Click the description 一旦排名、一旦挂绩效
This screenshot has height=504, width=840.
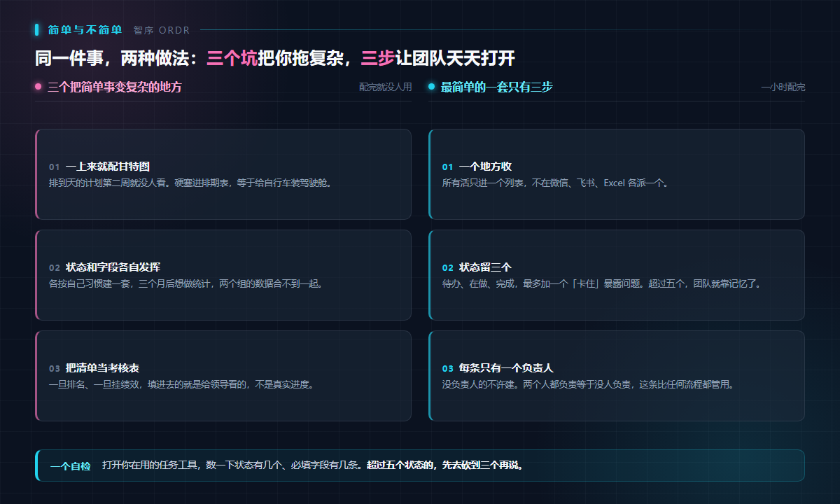[x=181, y=384]
